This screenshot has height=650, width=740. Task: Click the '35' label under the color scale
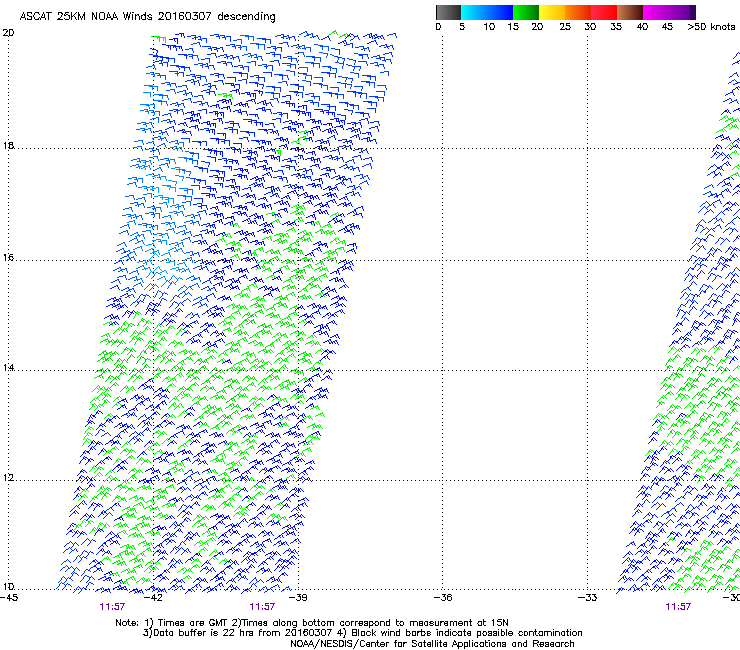click(616, 27)
